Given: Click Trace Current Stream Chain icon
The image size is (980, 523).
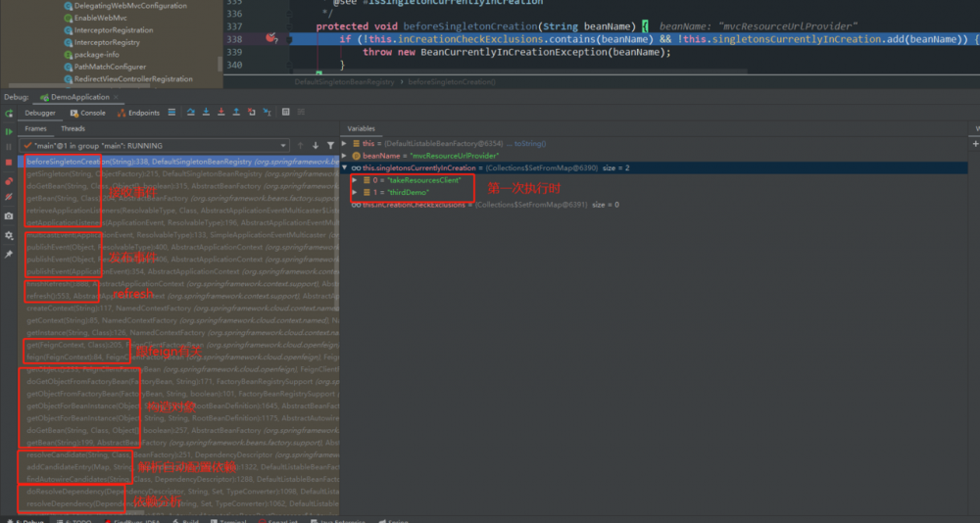Looking at the screenshot, I should [301, 113].
